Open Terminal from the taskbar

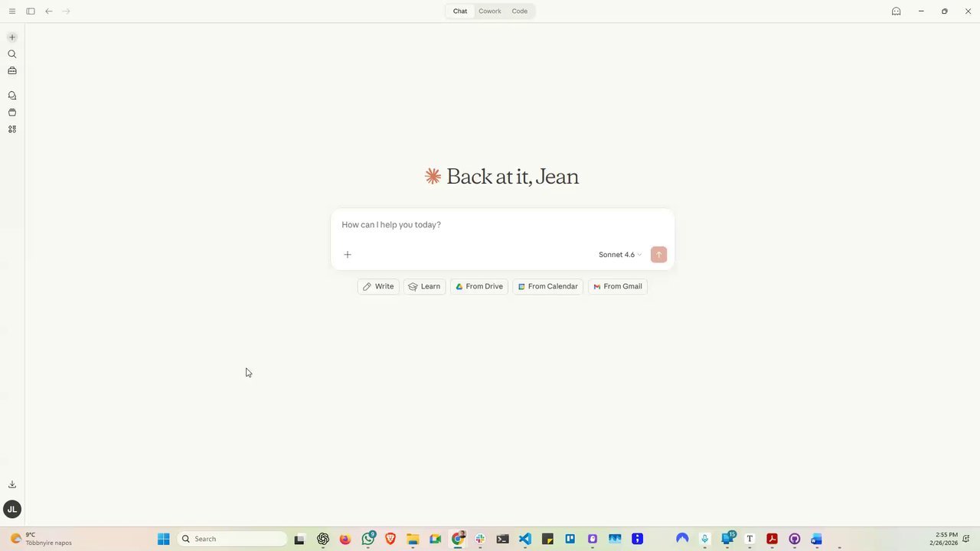pos(502,539)
